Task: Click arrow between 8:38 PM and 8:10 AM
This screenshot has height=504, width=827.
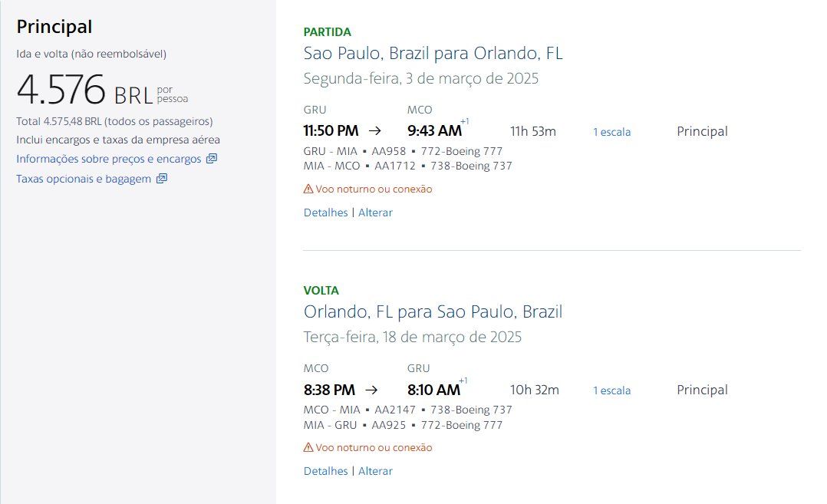Action: coord(372,390)
